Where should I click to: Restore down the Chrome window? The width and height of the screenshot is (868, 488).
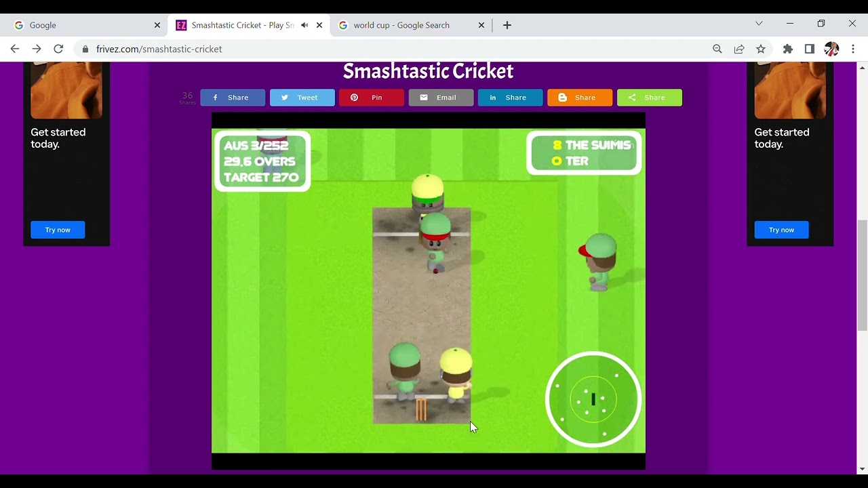coord(821,24)
